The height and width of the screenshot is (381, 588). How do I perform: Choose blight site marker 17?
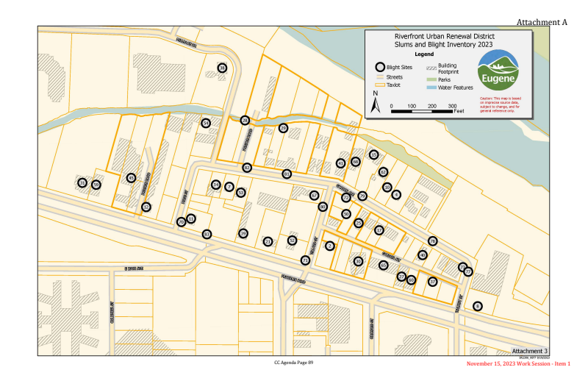point(379,230)
